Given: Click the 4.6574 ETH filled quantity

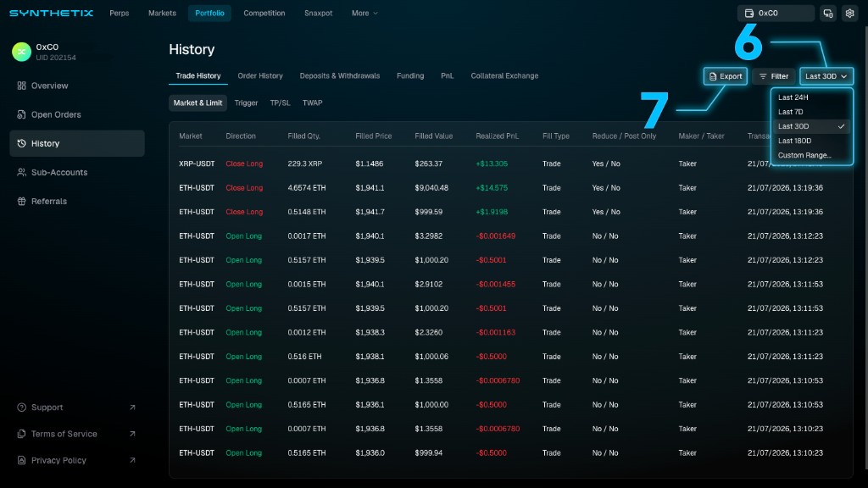Looking at the screenshot, I should pyautogui.click(x=307, y=188).
